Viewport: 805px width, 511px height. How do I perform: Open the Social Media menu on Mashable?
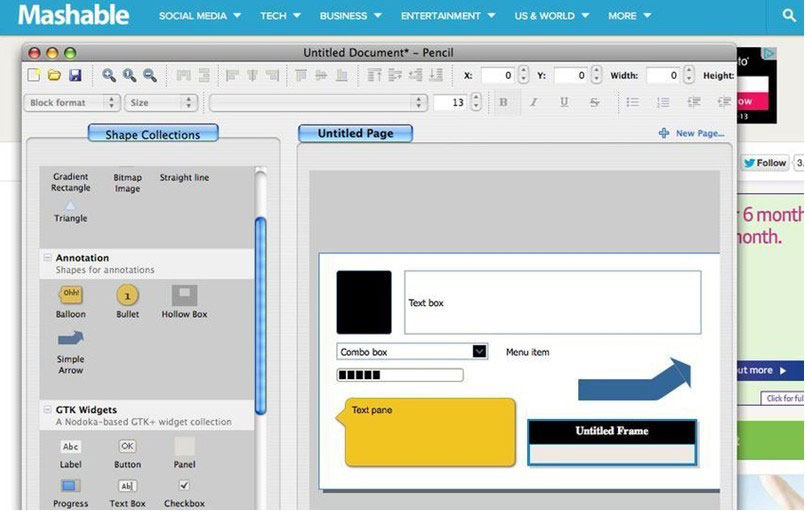(199, 16)
